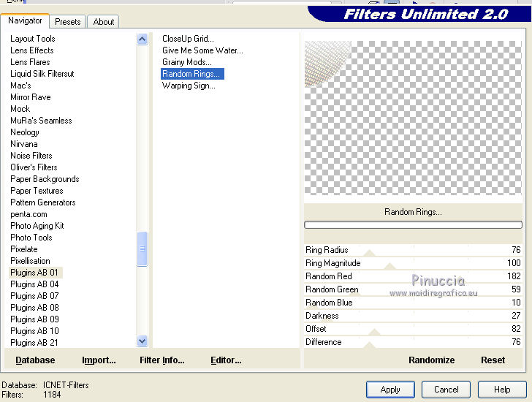Select Mock category
This screenshot has width=532, height=402.
click(20, 109)
